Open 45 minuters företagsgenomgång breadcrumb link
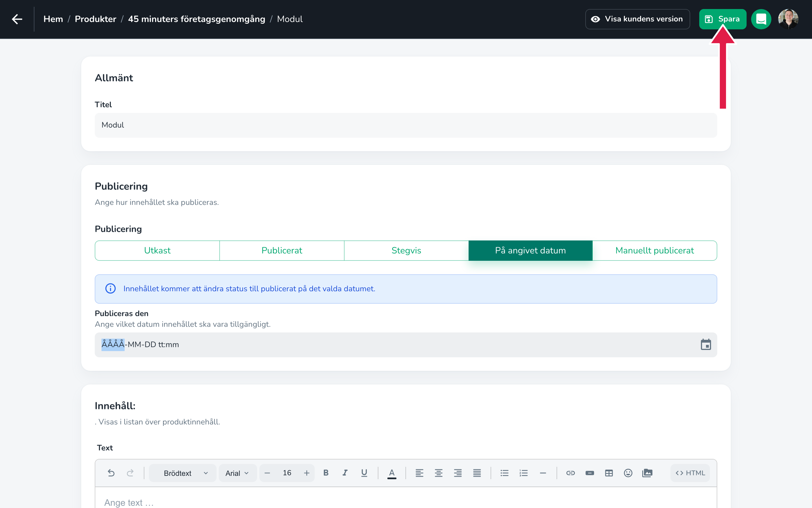This screenshot has height=508, width=812. [x=197, y=19]
